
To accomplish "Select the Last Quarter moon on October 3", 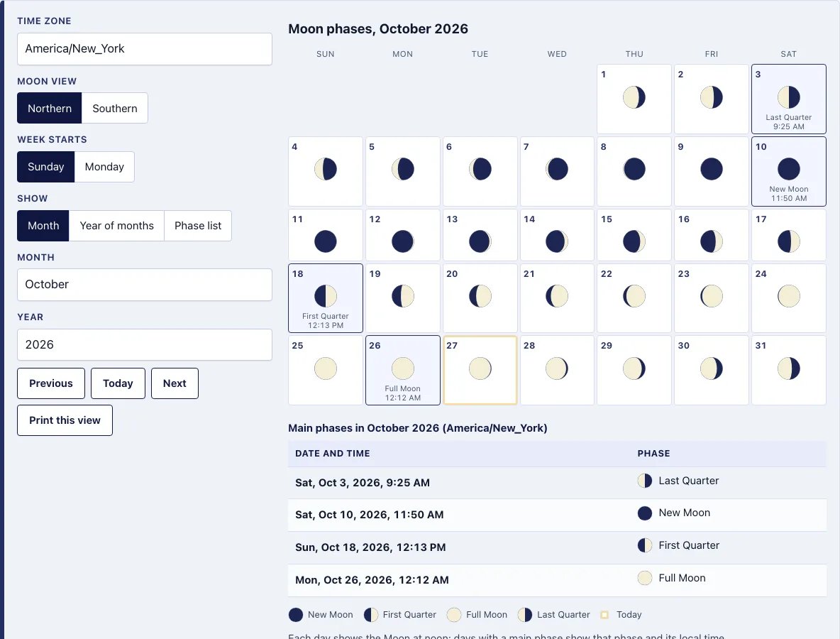I will point(788,97).
